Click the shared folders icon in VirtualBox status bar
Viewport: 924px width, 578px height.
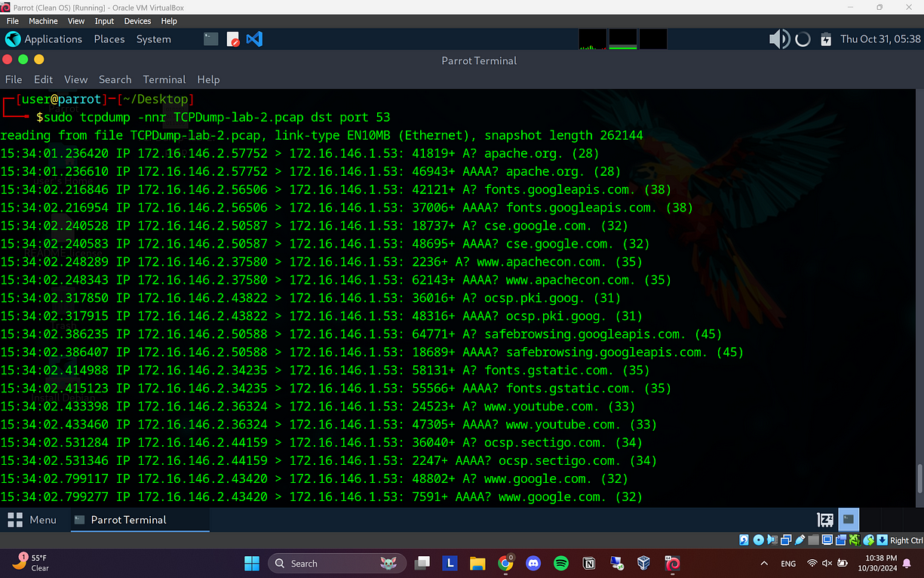point(813,540)
